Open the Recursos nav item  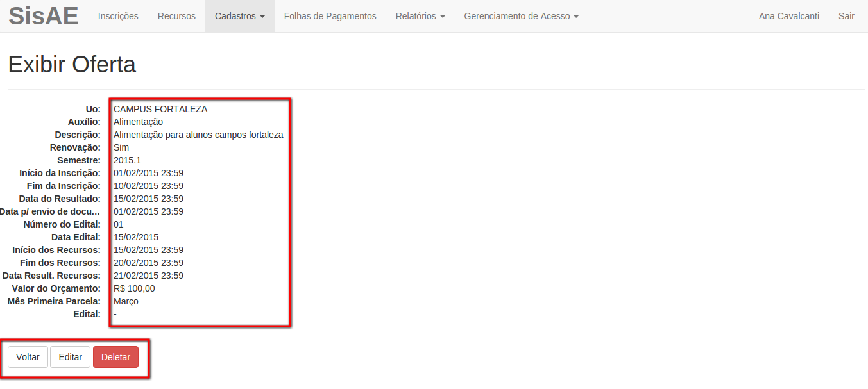click(176, 16)
